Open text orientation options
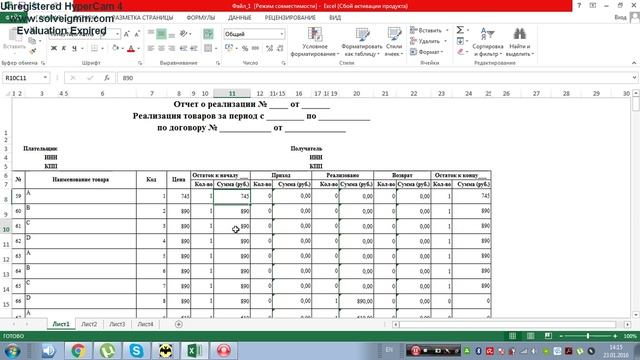The height and width of the screenshot is (360, 640). (184, 34)
